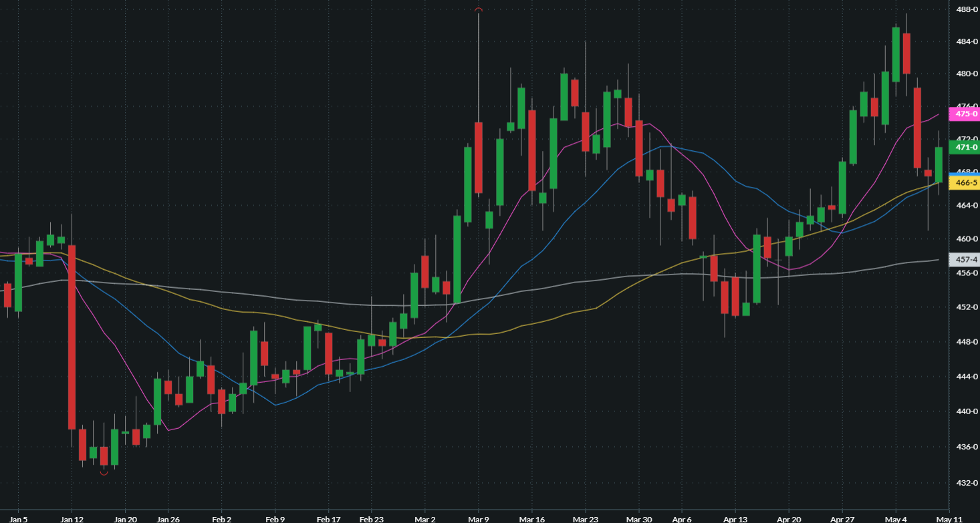980x523 pixels.
Task: Click the Mar 23 date label
Action: coord(585,519)
